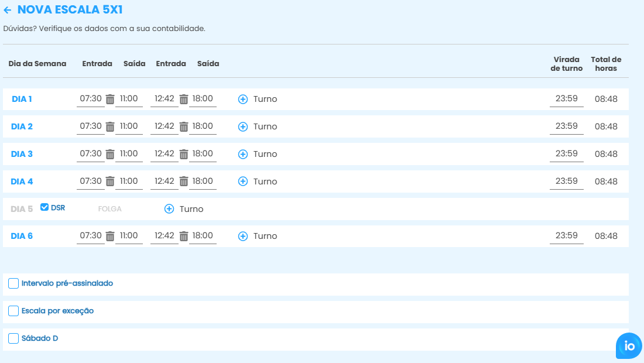644x363 pixels.
Task: Check the Escala por exceção option
Action: 13,311
